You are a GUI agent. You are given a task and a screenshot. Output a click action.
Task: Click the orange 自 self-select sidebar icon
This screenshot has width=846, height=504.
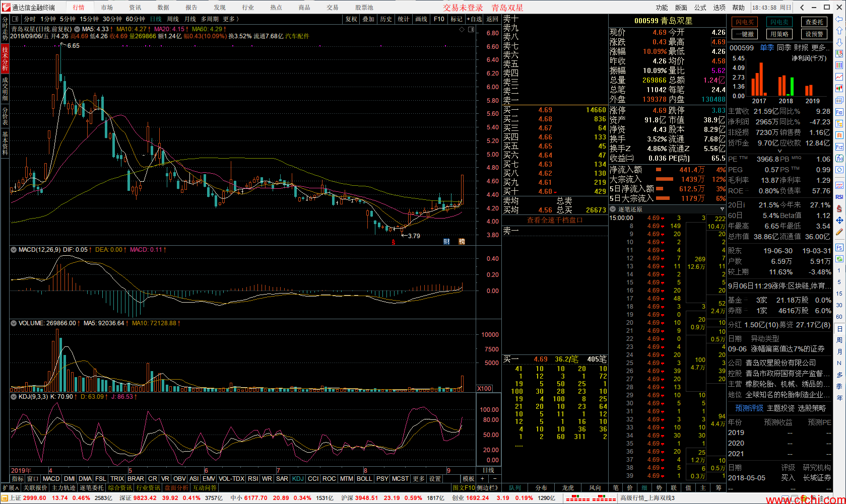pyautogui.click(x=839, y=135)
